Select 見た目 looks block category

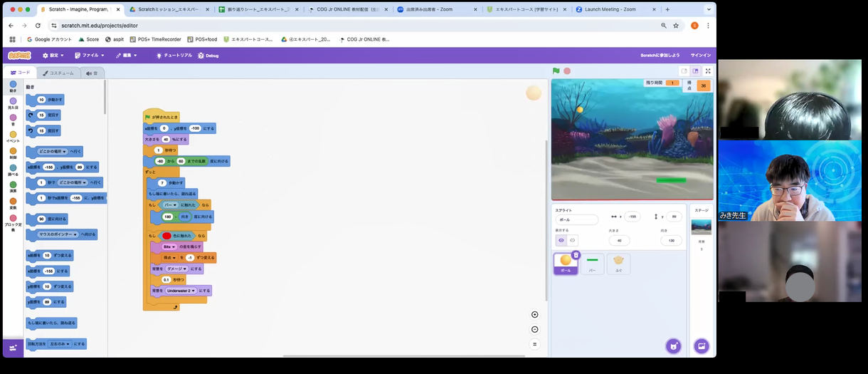[x=13, y=103]
